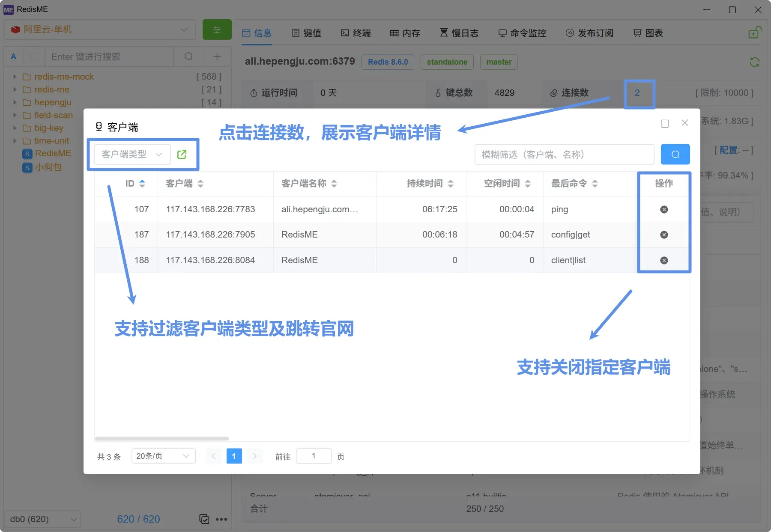Expand the redis-me-mock folder
This screenshot has width=771, height=532.
point(15,77)
